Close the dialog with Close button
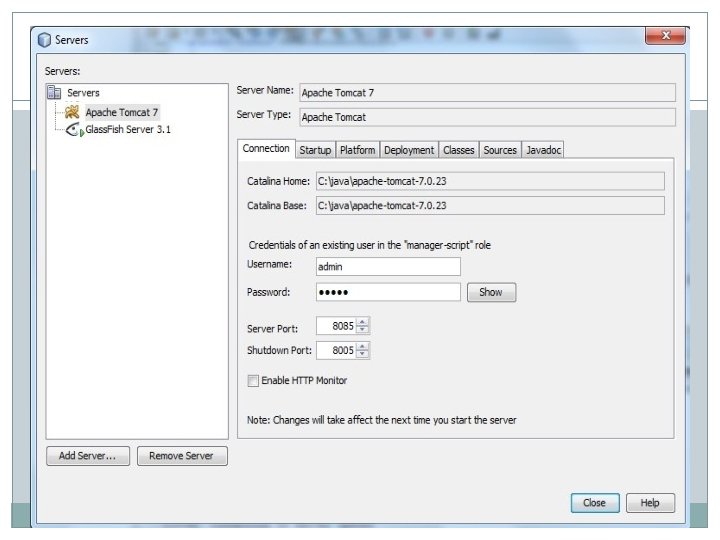 [x=595, y=503]
